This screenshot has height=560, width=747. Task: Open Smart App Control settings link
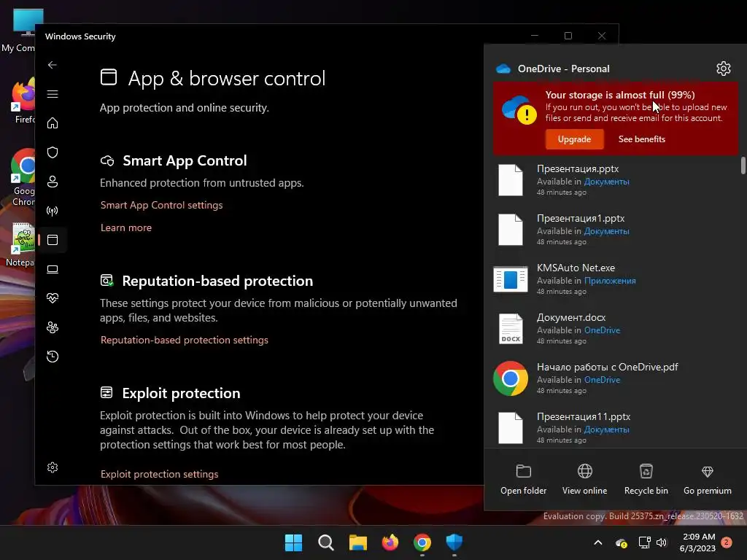[x=161, y=205]
